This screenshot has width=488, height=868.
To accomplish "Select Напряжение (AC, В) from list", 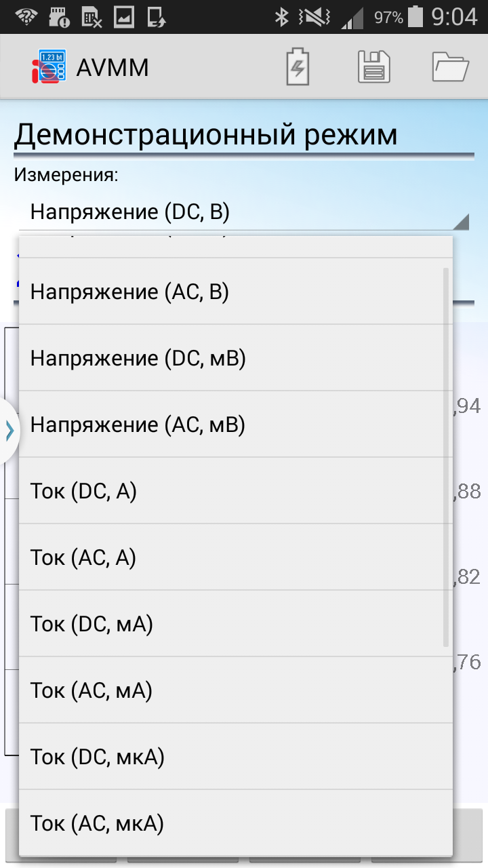I will coord(236,292).
